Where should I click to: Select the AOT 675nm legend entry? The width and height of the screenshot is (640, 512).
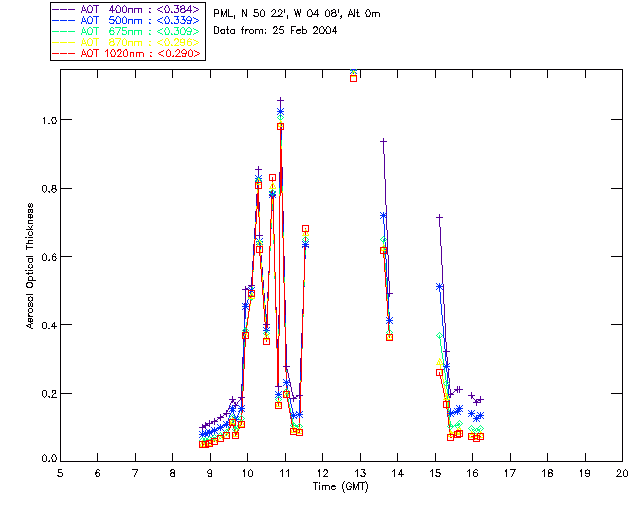(x=127, y=31)
